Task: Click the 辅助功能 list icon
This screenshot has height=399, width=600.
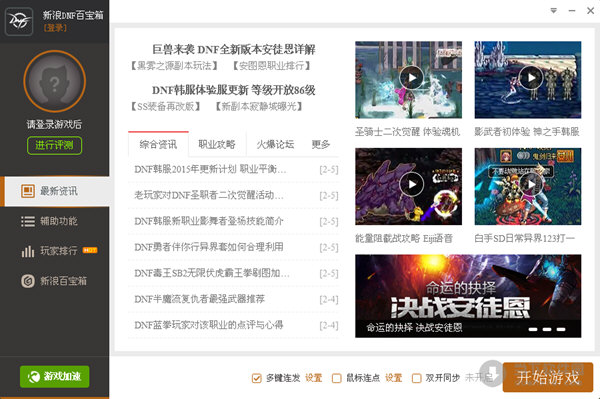Action: click(28, 221)
